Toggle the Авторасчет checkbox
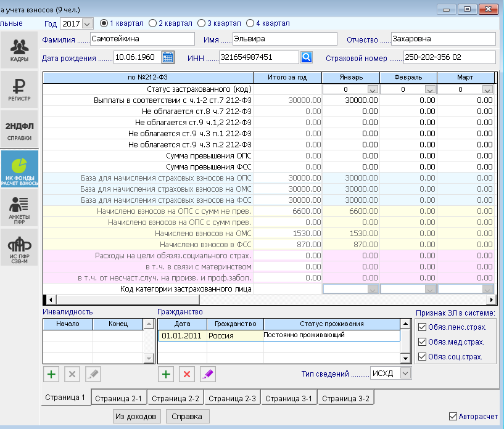The height and width of the screenshot is (429, 504). [x=453, y=417]
